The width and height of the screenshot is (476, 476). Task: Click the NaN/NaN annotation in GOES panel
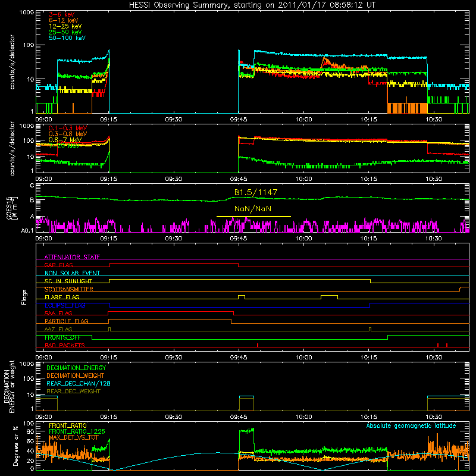253,209
